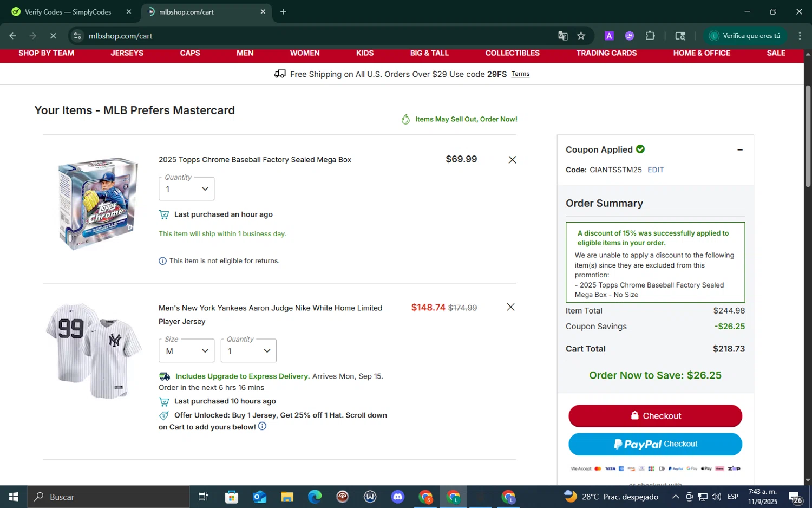Click the Yankees jersey thumbnail
Screen dimensions: 812x508
pyautogui.click(x=94, y=351)
